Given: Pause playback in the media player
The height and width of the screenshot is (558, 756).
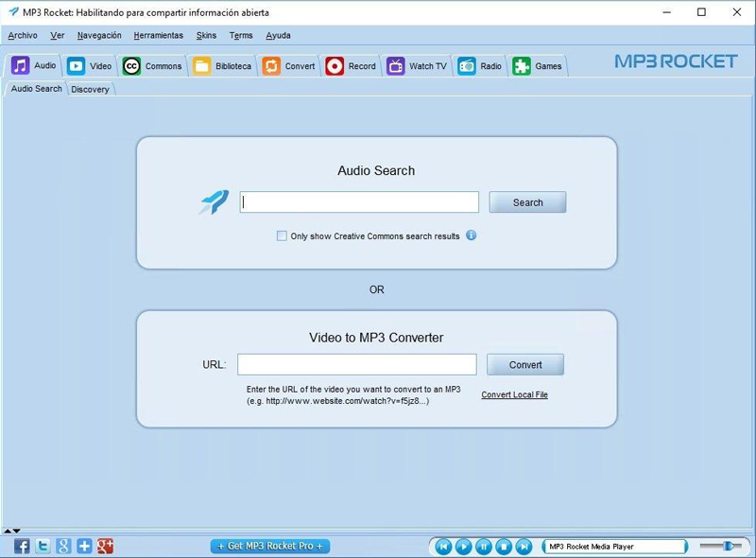Looking at the screenshot, I should coord(484,547).
